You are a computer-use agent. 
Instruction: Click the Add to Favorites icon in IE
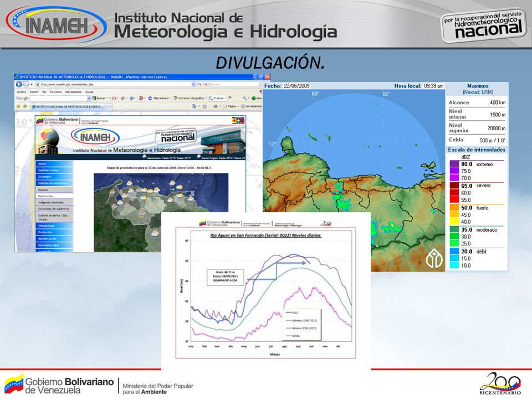pyautogui.click(x=25, y=106)
